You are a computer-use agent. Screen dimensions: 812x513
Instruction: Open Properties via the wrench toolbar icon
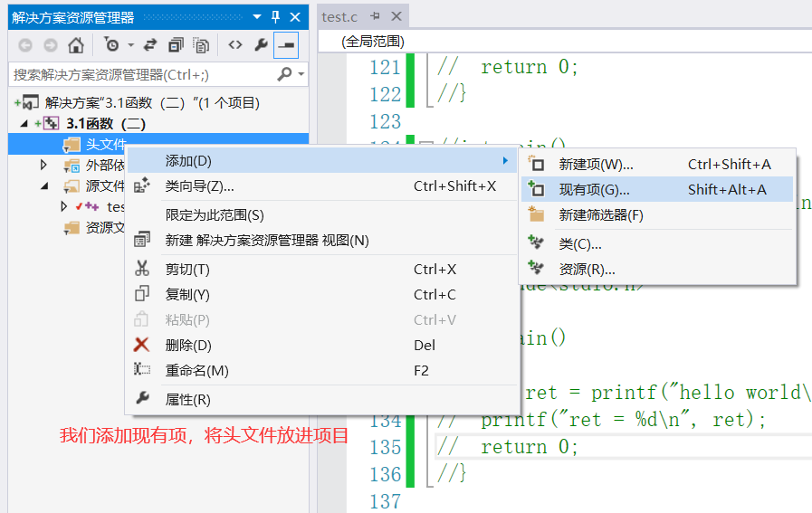coord(261,45)
